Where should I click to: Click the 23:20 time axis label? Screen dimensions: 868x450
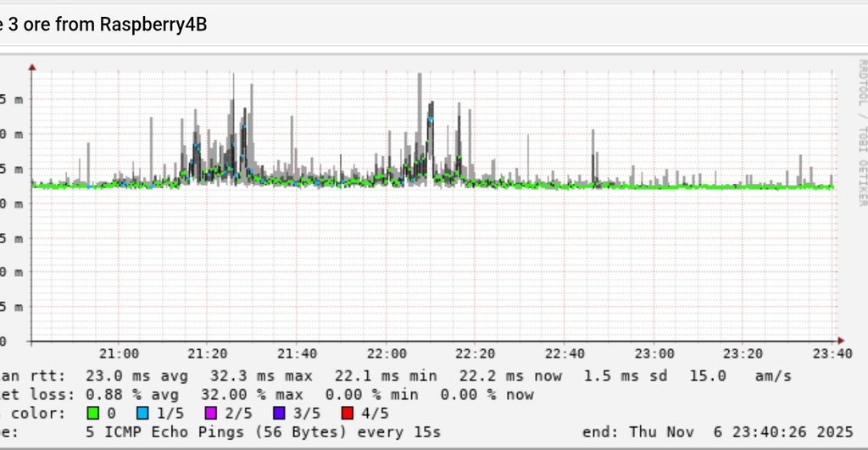pos(743,353)
